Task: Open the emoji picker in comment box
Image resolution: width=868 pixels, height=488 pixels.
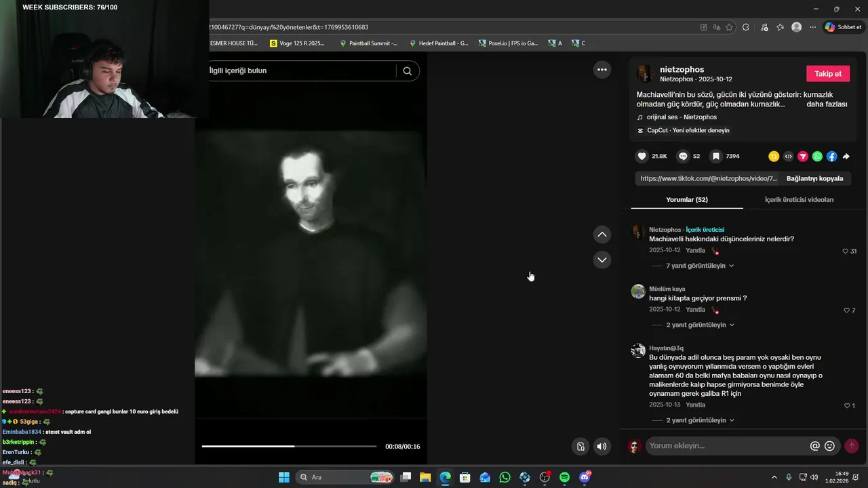Action: coord(829,446)
